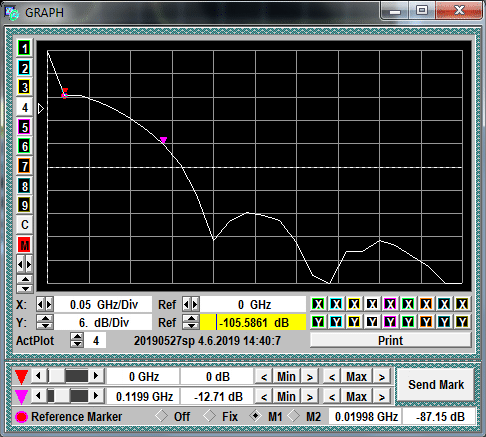This screenshot has height=437, width=486.
Task: Toggle magenta X axis button
Action: pyautogui.click(x=390, y=304)
